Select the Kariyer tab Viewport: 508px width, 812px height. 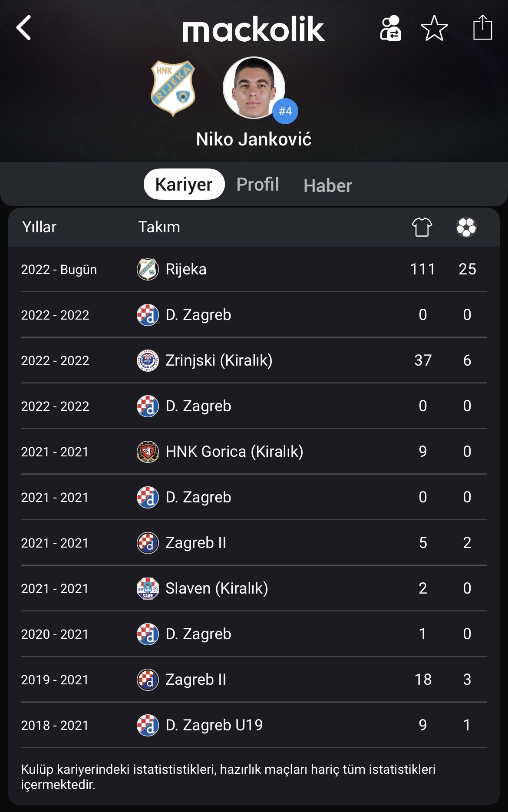click(x=184, y=184)
